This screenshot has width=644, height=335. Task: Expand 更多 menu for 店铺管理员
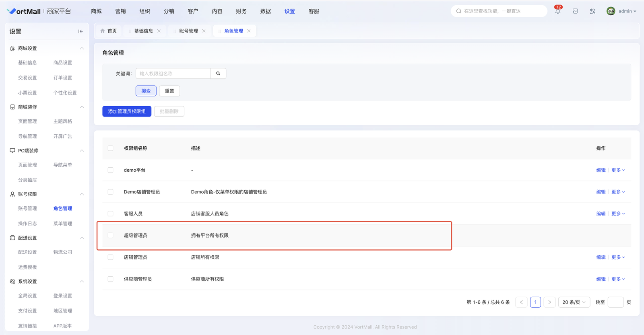coord(618,257)
